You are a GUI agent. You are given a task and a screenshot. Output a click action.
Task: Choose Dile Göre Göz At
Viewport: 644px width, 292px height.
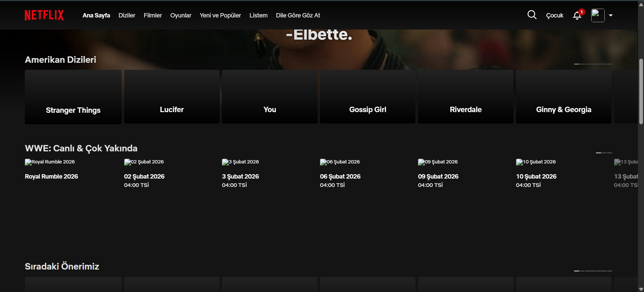298,15
